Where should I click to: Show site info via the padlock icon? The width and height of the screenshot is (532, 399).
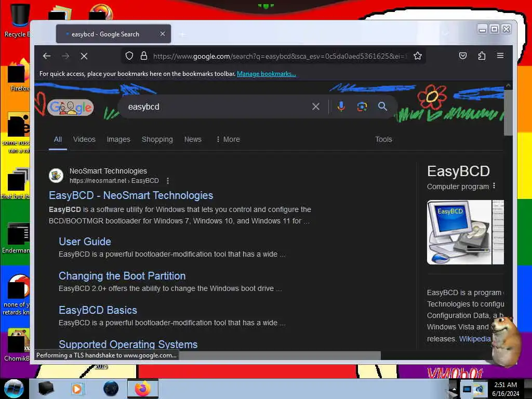144,56
